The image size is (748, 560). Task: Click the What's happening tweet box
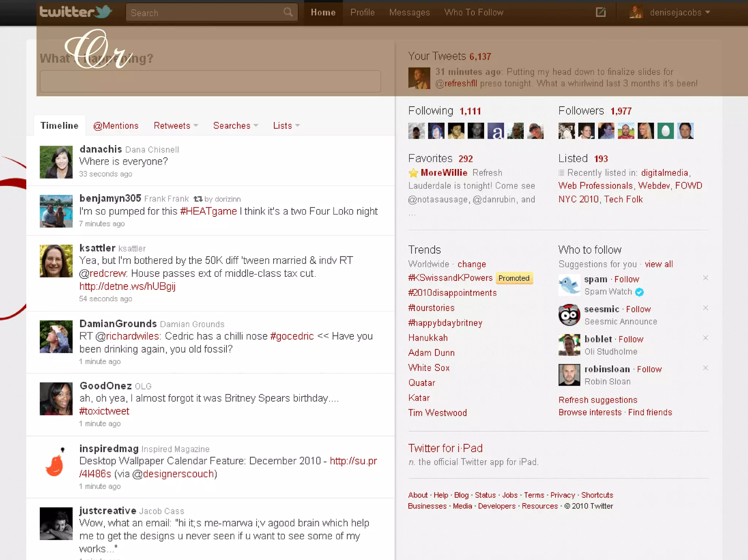coord(210,81)
